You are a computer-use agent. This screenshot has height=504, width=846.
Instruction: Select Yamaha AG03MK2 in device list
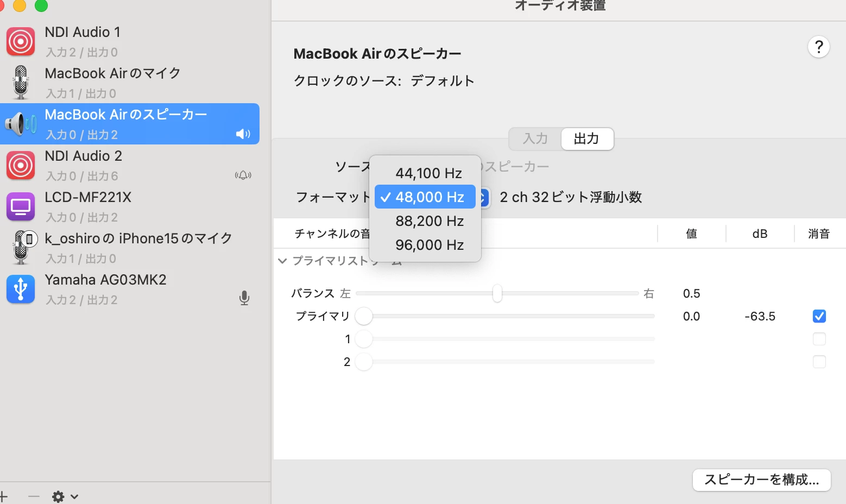pyautogui.click(x=130, y=289)
